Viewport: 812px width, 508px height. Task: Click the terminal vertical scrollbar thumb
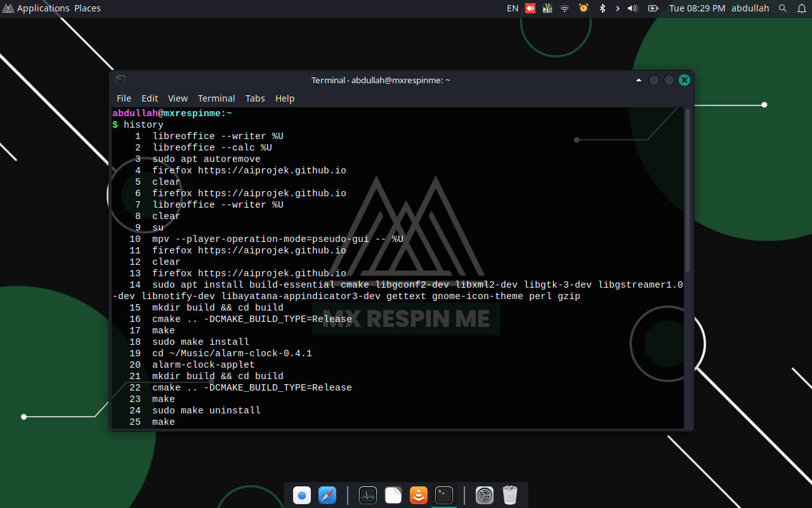688,190
